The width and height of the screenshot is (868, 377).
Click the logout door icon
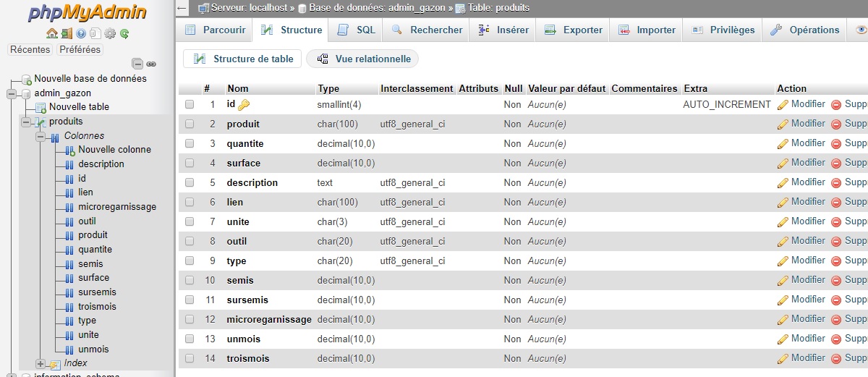point(67,33)
